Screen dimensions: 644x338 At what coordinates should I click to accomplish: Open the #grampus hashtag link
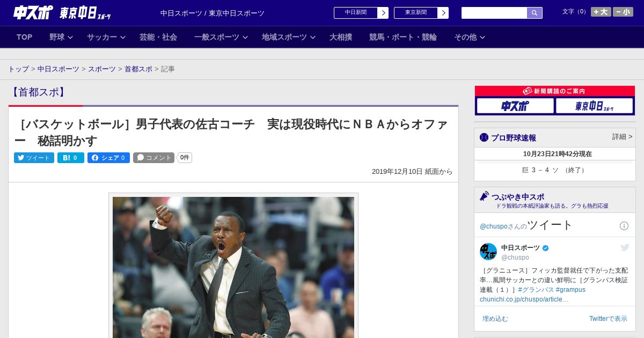tap(570, 290)
